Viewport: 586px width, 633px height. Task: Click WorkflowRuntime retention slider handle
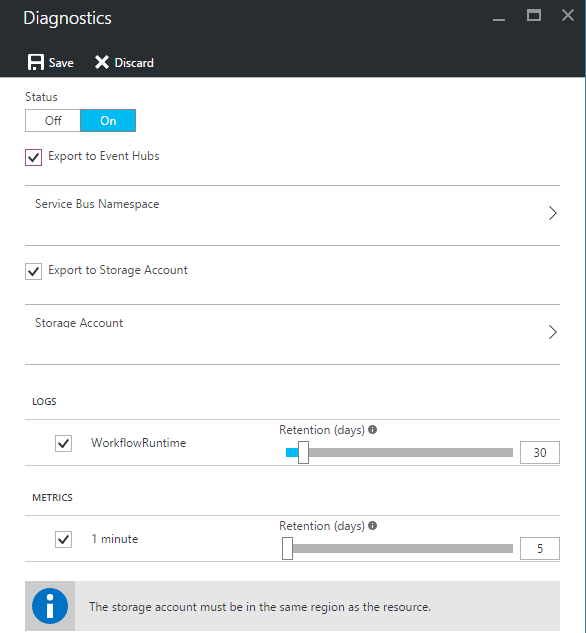(x=303, y=452)
